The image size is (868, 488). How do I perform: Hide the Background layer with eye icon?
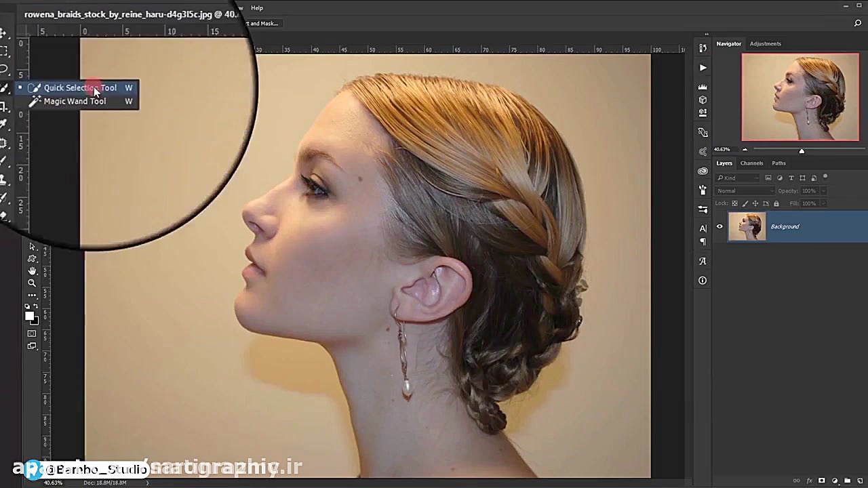pyautogui.click(x=719, y=226)
